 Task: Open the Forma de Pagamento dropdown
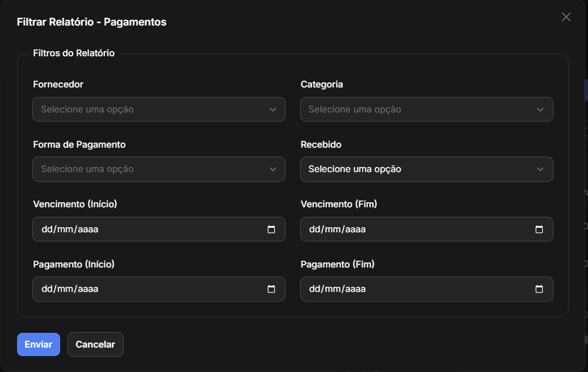click(158, 169)
